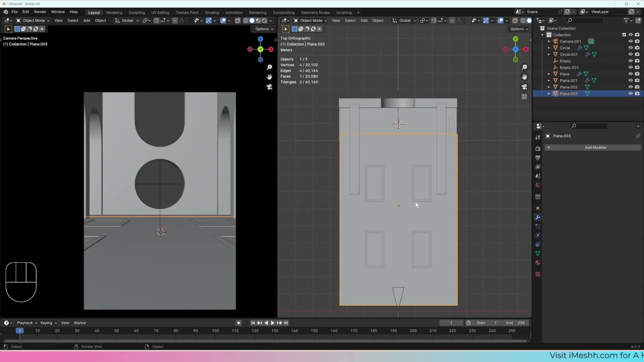Play animation forward
Screen dimensions: 644x362
pyautogui.click(x=272, y=323)
